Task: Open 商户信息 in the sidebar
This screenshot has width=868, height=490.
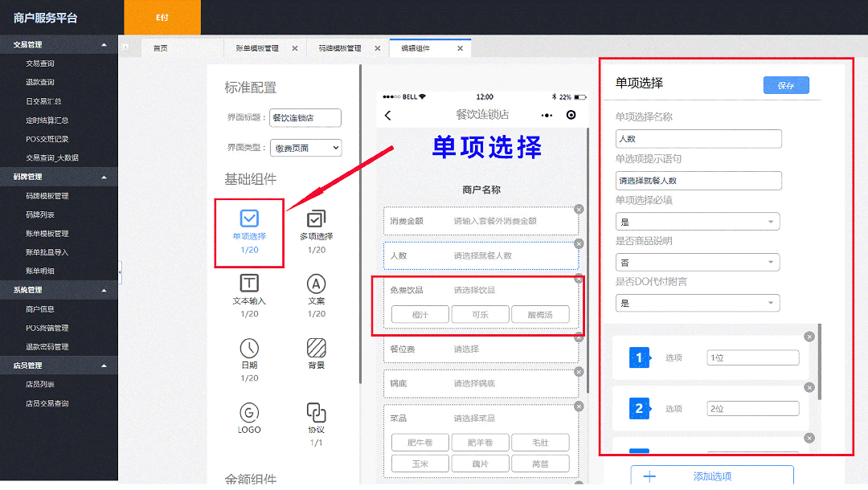Action: click(x=40, y=309)
